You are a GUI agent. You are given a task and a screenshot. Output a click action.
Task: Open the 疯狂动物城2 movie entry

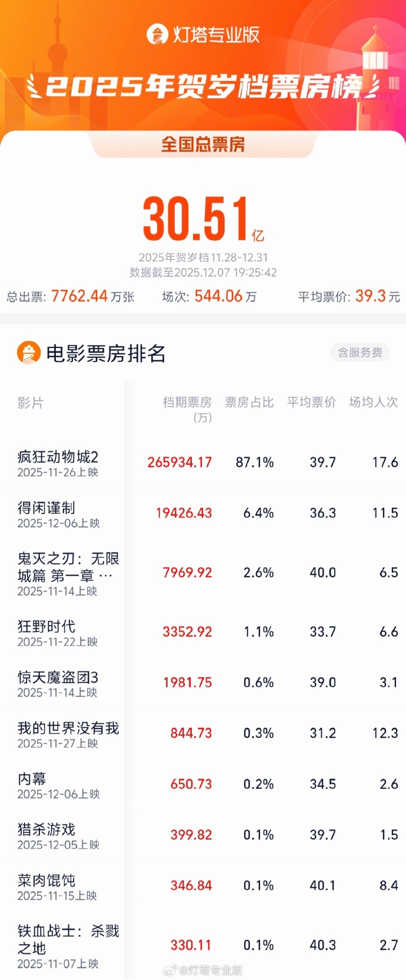click(58, 457)
